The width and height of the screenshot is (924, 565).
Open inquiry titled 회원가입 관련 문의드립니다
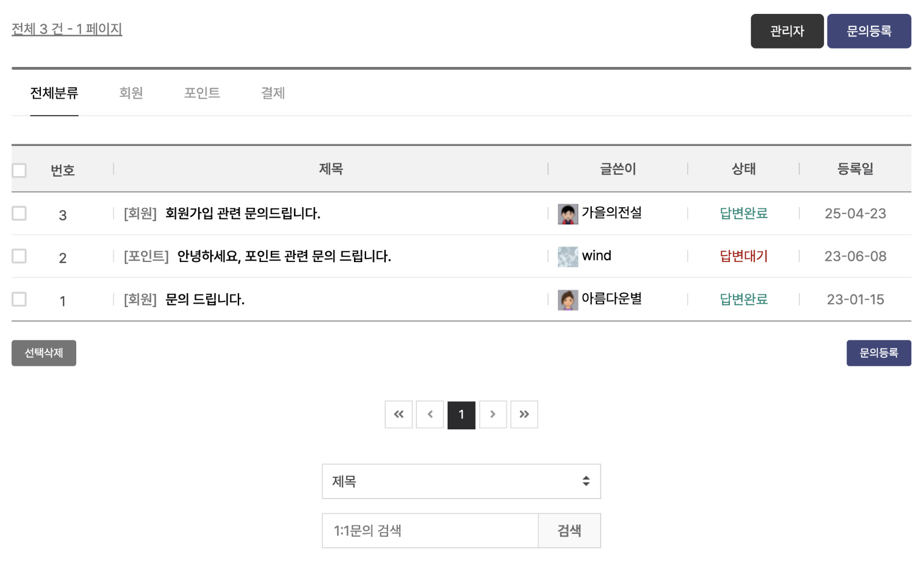tap(243, 214)
